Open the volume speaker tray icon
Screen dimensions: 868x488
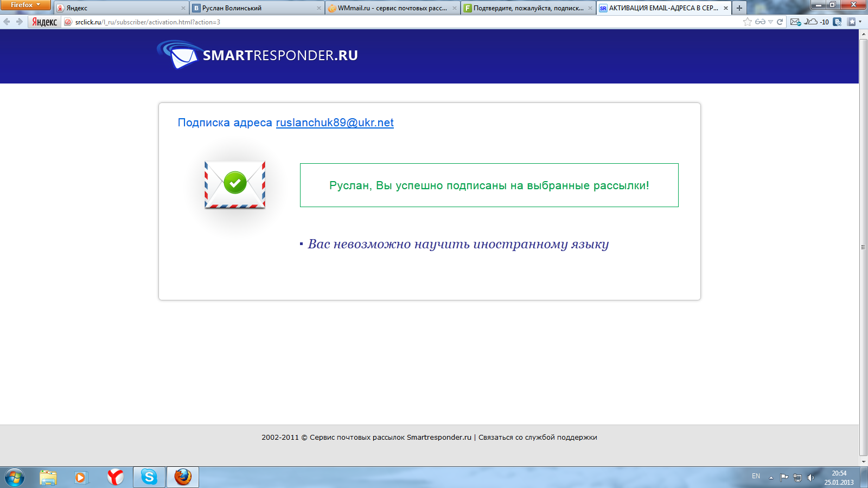point(810,477)
